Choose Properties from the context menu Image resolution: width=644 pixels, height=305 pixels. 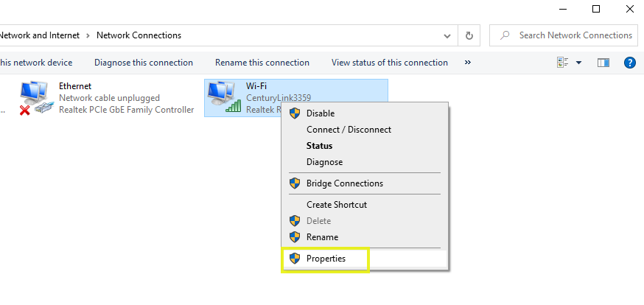[x=326, y=259]
